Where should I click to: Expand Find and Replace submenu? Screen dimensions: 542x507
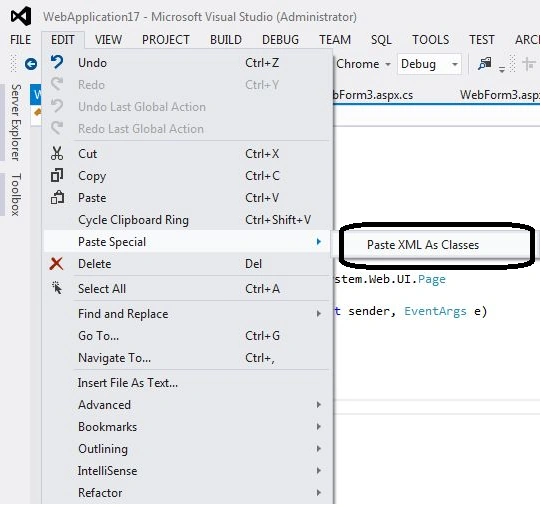tap(187, 313)
